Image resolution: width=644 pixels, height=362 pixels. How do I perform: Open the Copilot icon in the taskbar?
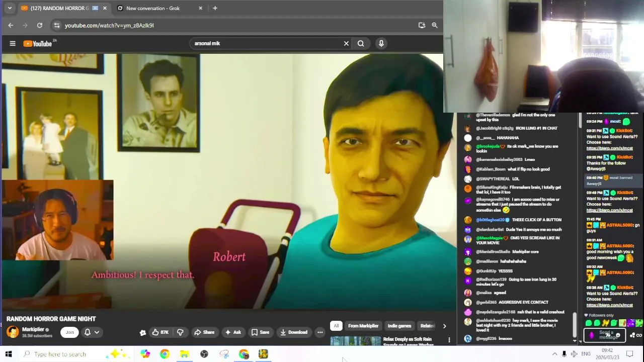click(145, 354)
